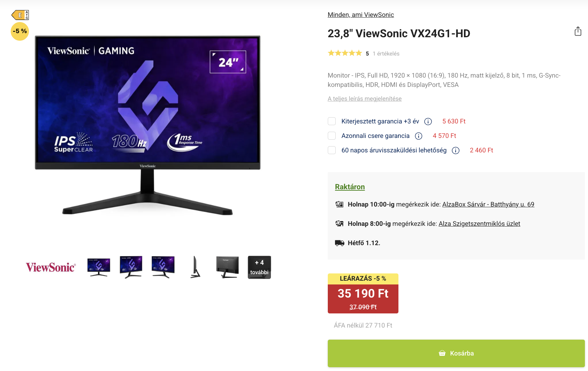Open info icon for Azonnali csere garancia
This screenshot has height=371, width=588.
[x=419, y=136]
